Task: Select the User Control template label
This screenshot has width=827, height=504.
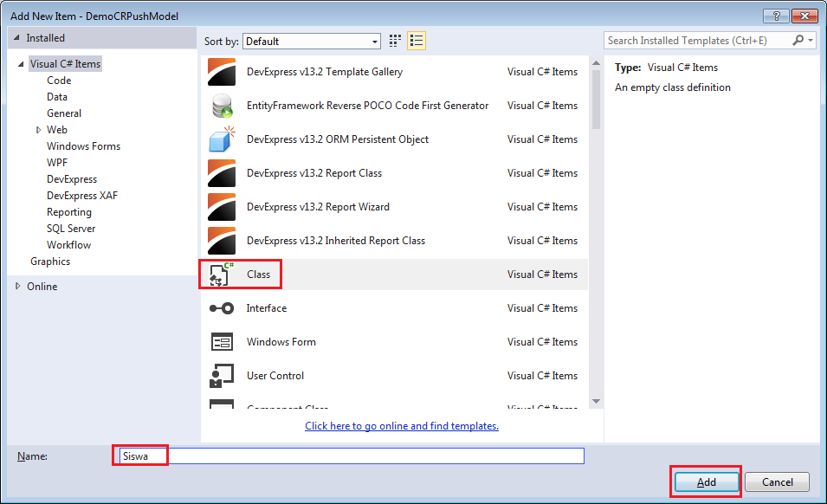Action: coord(275,375)
